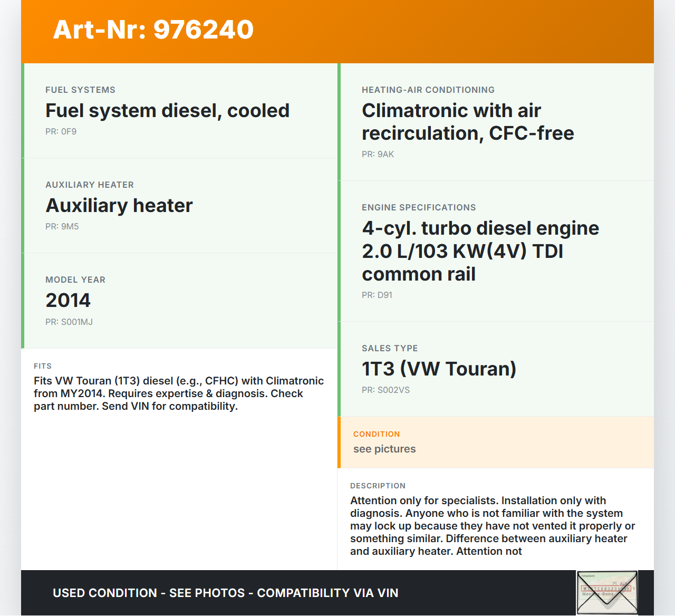Click the VIN envelope icon in footer
675x616 pixels.
607,593
